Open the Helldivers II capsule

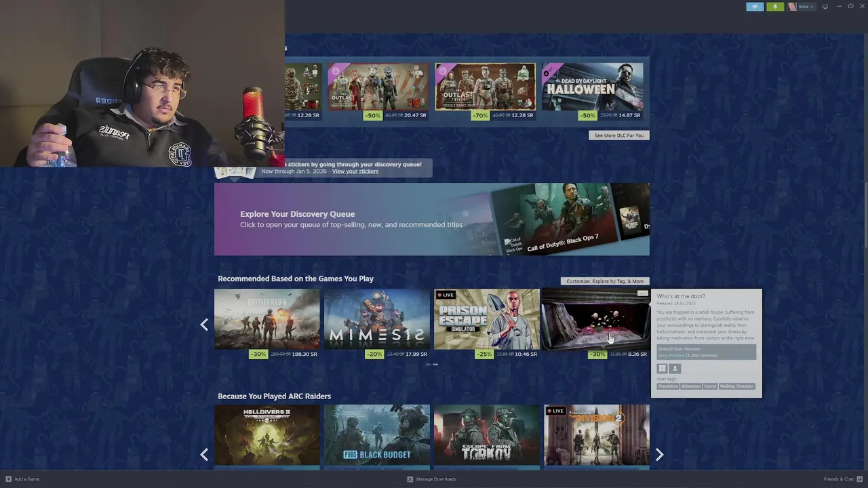267,435
